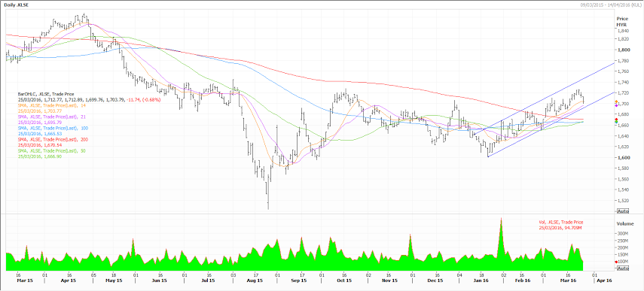Select the red SMA 200 marker on price axis

point(616,120)
